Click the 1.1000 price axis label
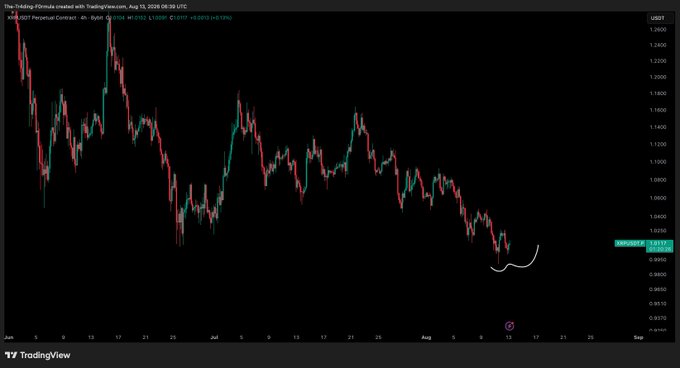This screenshot has width=680, height=368. point(658,162)
